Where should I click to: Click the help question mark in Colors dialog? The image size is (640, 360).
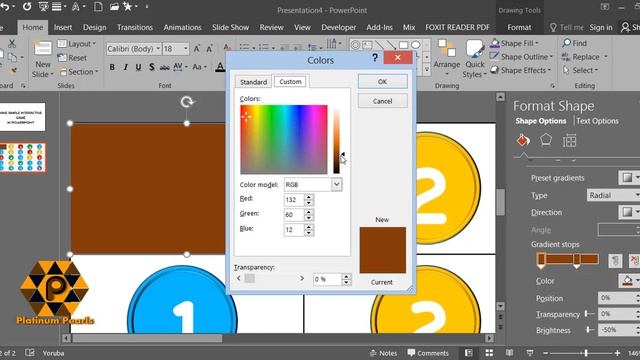(375, 58)
